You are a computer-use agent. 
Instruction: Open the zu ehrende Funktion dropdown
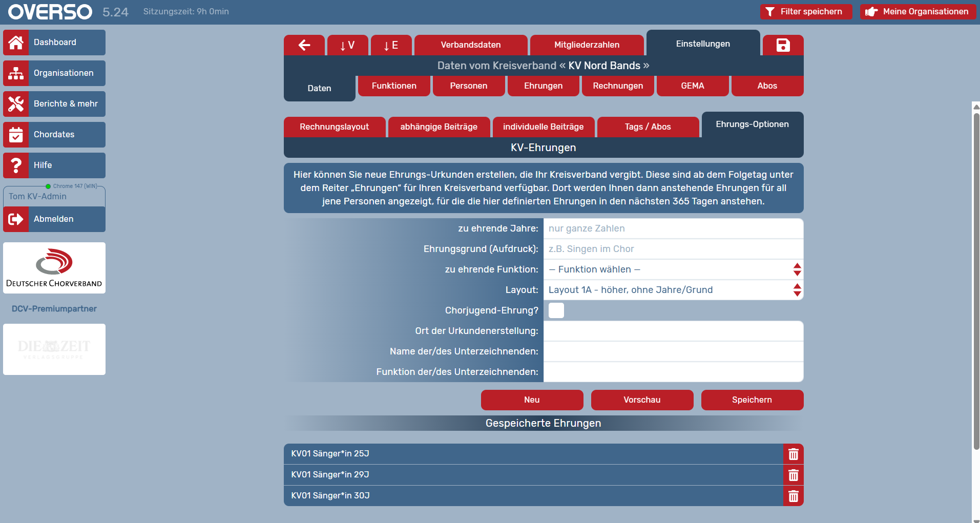pyautogui.click(x=673, y=269)
